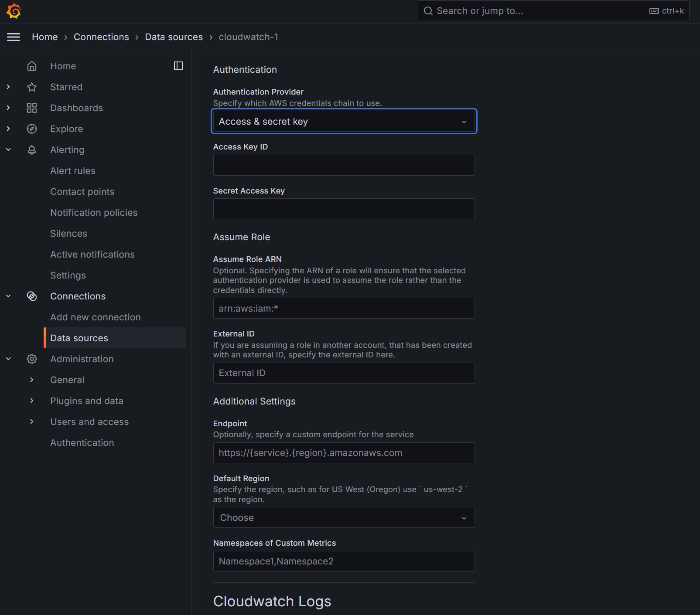This screenshot has width=700, height=615.
Task: Open General under Administration
Action: [x=67, y=380]
